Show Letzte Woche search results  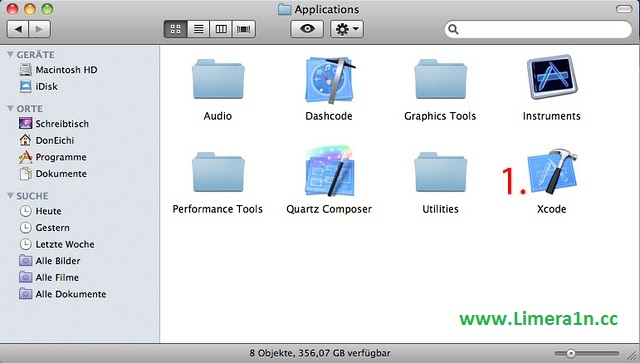[x=65, y=244]
